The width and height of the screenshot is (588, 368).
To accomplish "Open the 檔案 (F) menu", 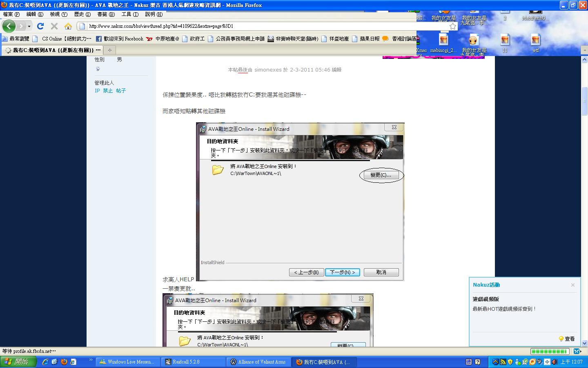I will (x=11, y=14).
